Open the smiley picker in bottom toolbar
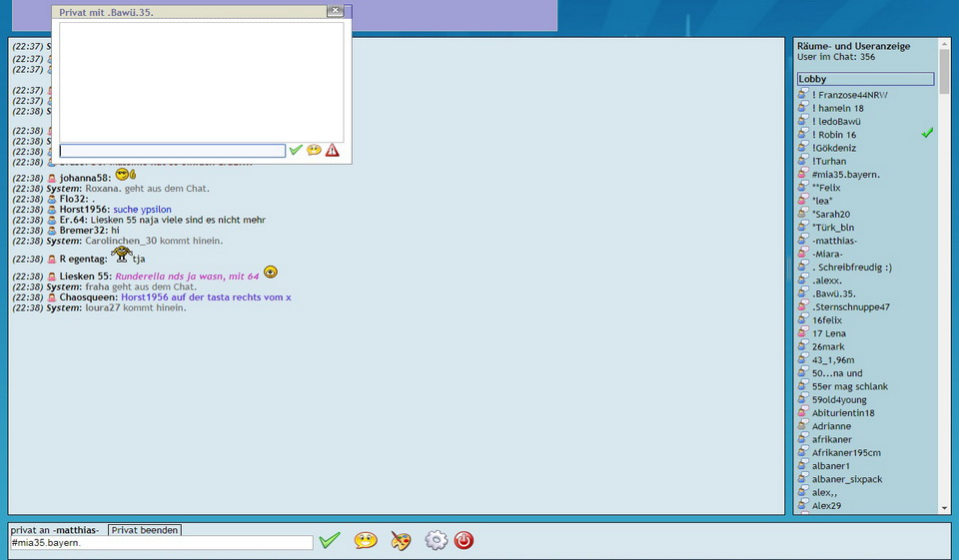959x560 pixels. click(x=366, y=540)
